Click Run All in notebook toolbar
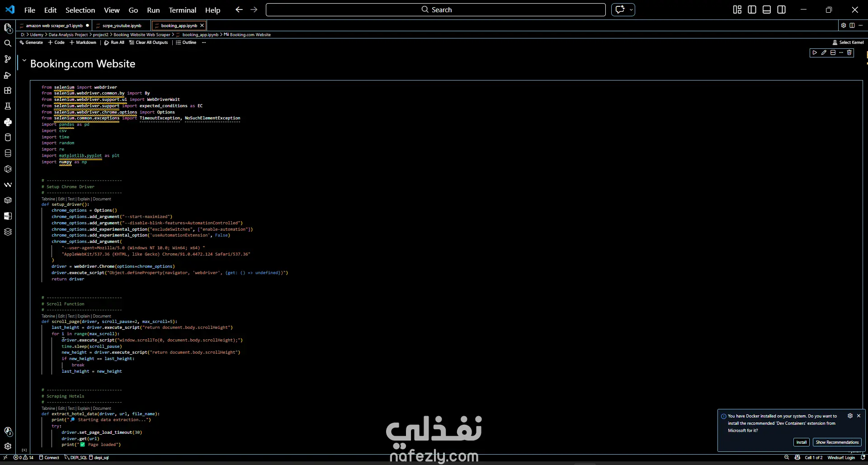The width and height of the screenshot is (868, 465). (x=114, y=43)
